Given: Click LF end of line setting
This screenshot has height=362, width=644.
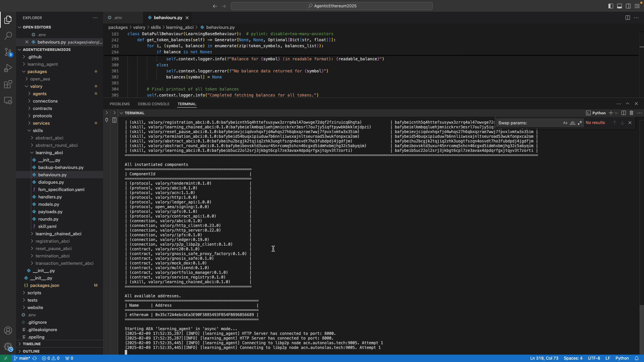Looking at the screenshot, I should [x=607, y=358].
